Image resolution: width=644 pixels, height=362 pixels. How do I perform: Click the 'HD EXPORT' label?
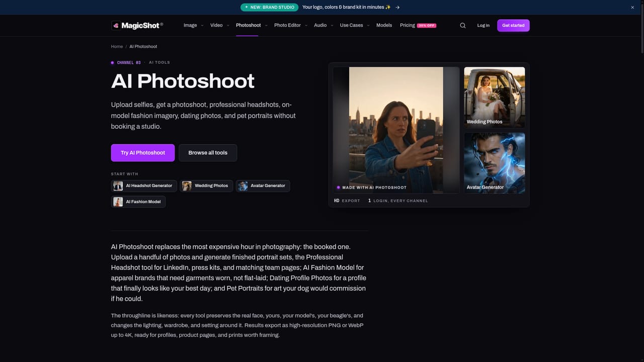coord(347,201)
